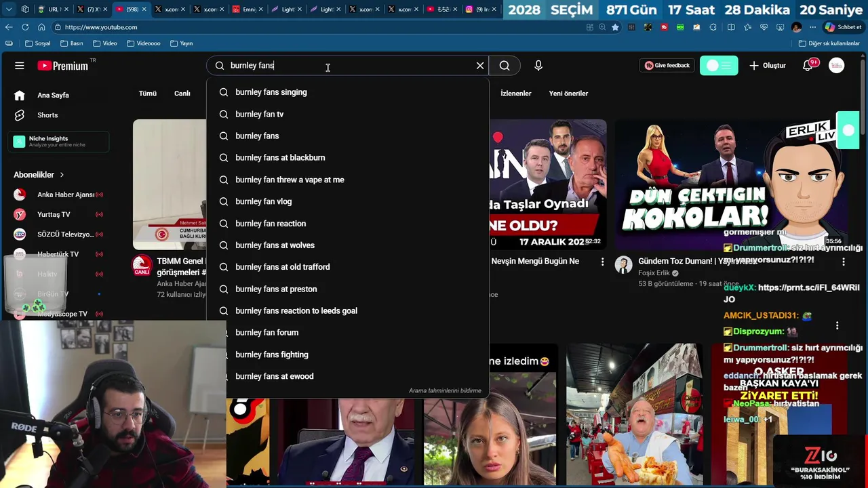Choose suggestion 'burnley fans singing'
The width and height of the screenshot is (868, 488).
tap(348, 92)
